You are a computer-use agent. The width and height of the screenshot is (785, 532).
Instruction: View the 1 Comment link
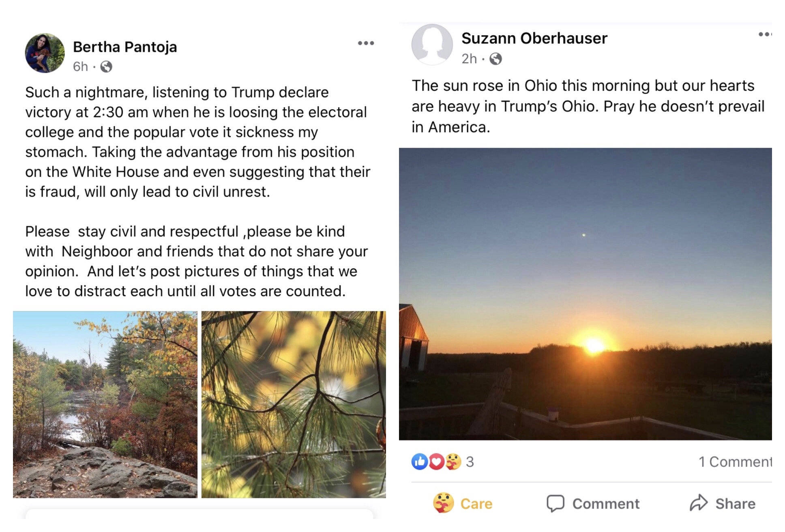(x=735, y=461)
